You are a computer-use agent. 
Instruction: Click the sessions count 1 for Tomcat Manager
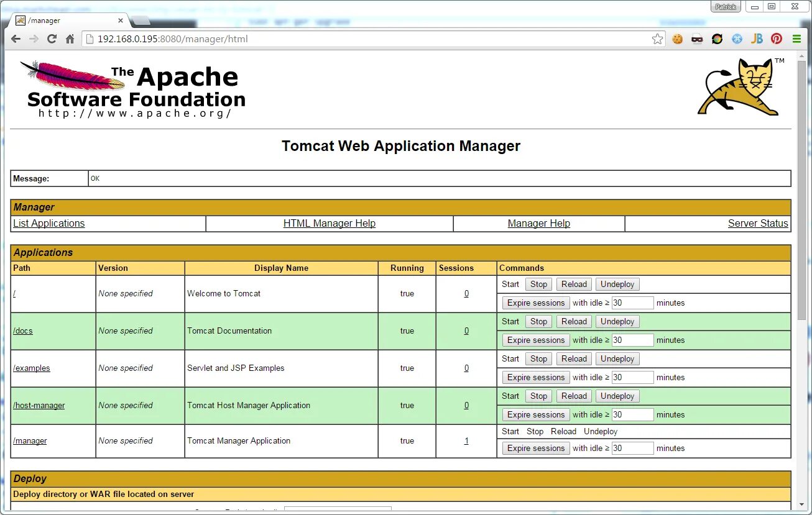tap(466, 440)
